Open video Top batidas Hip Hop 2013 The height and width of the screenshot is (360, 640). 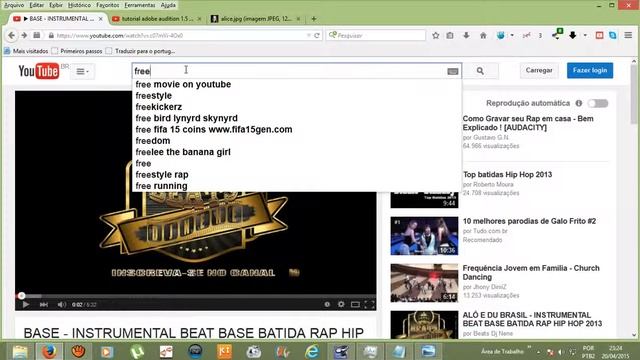pyautogui.click(x=507, y=174)
